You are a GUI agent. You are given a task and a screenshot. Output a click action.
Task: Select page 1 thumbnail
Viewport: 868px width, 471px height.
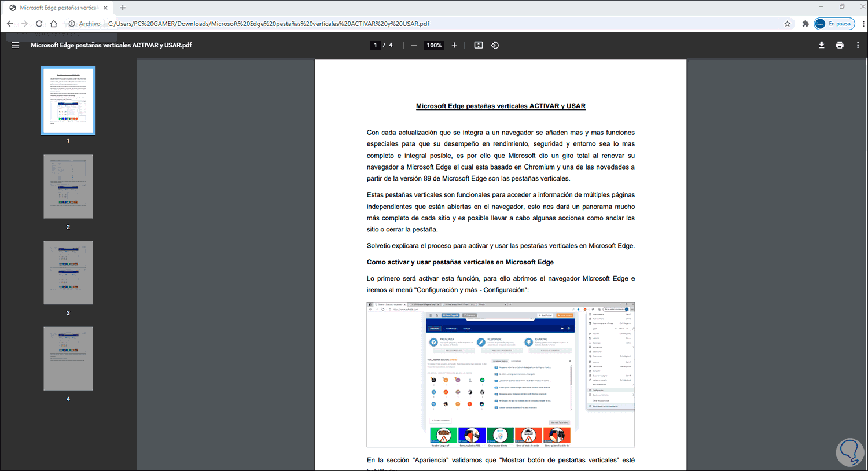point(68,101)
